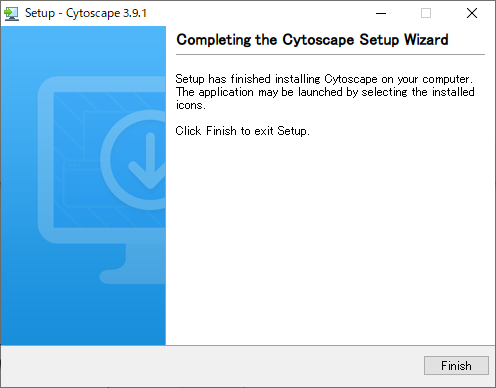Click the horizontal separator under the heading
496x388 pixels.
[x=330, y=54]
